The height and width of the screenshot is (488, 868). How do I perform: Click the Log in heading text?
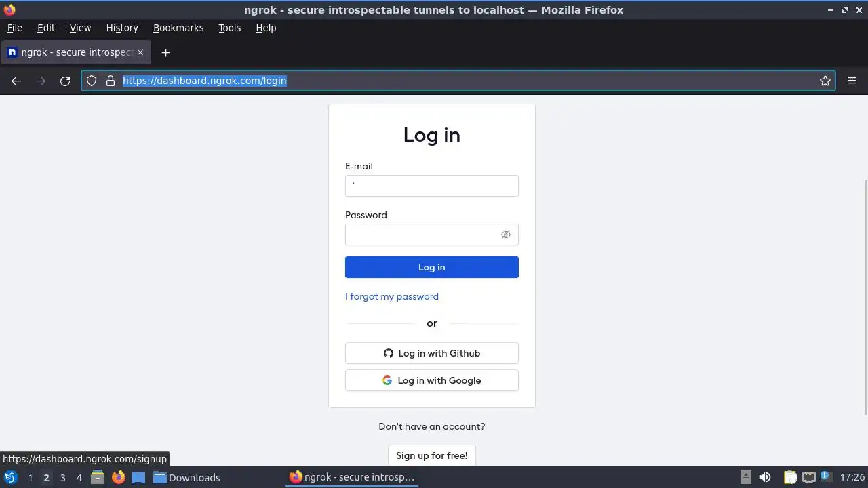pos(432,135)
